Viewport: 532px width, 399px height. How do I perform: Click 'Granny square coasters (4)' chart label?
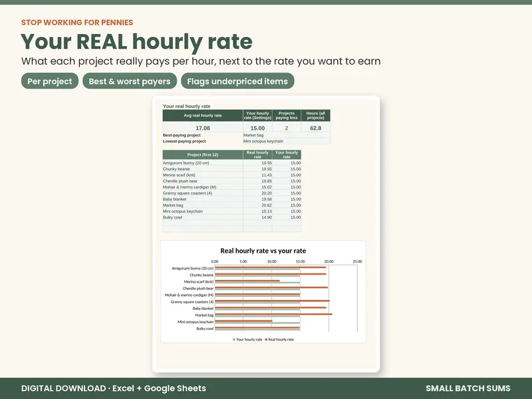coord(192,302)
